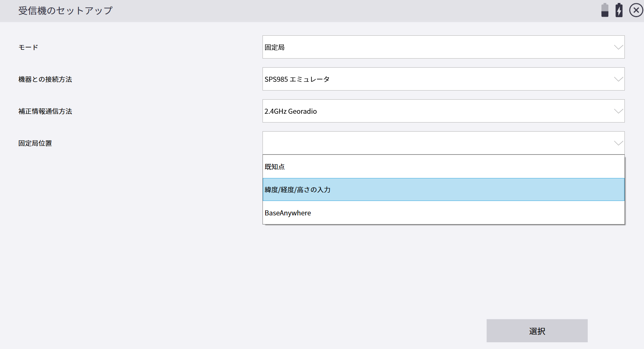Screen dimensions: 644x349
Task: Click the 受信機のセットアップ title text
Action: [65, 11]
